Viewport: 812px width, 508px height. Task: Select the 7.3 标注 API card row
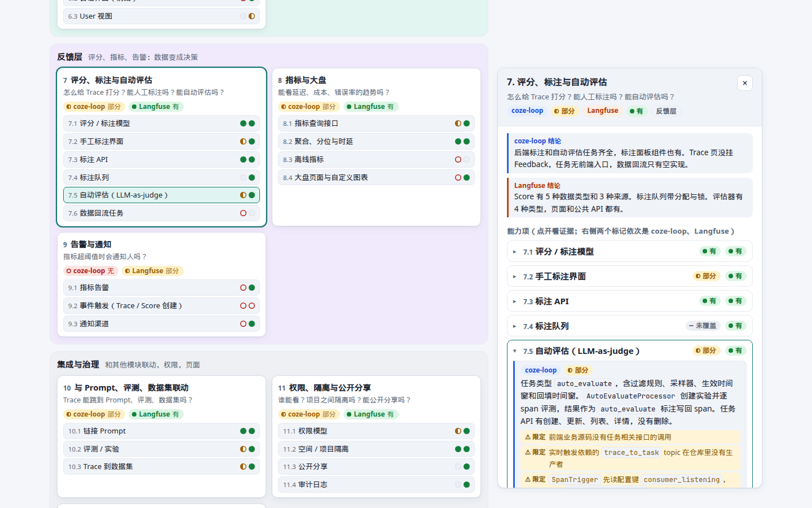click(x=161, y=160)
